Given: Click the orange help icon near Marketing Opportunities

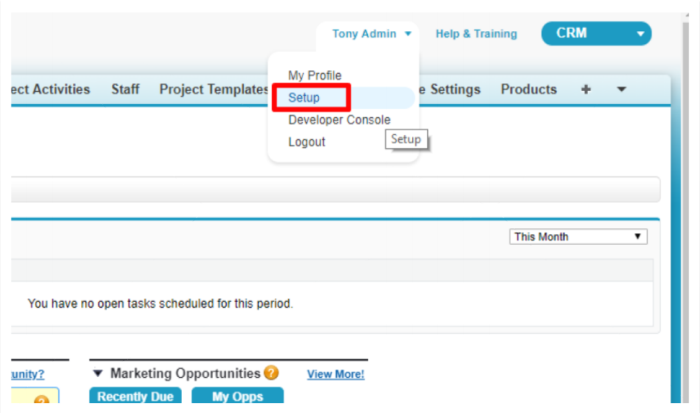Looking at the screenshot, I should coord(271,372).
